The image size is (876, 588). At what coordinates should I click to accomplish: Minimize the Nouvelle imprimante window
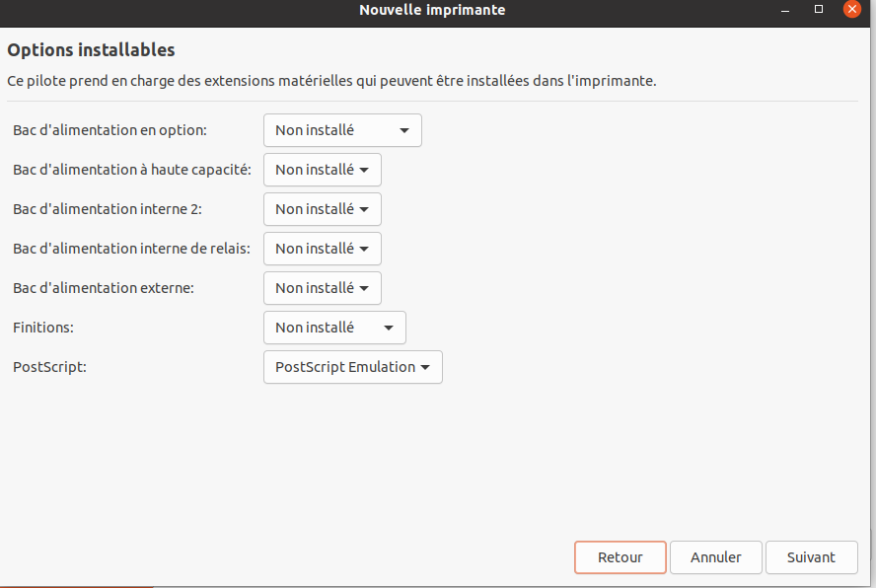(x=785, y=10)
